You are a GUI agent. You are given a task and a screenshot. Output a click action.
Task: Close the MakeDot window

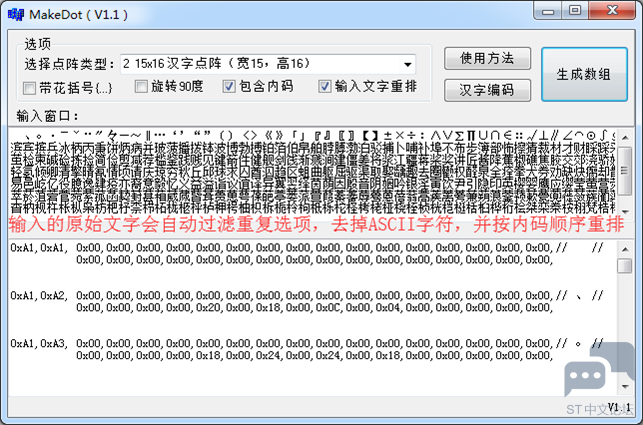612,11
